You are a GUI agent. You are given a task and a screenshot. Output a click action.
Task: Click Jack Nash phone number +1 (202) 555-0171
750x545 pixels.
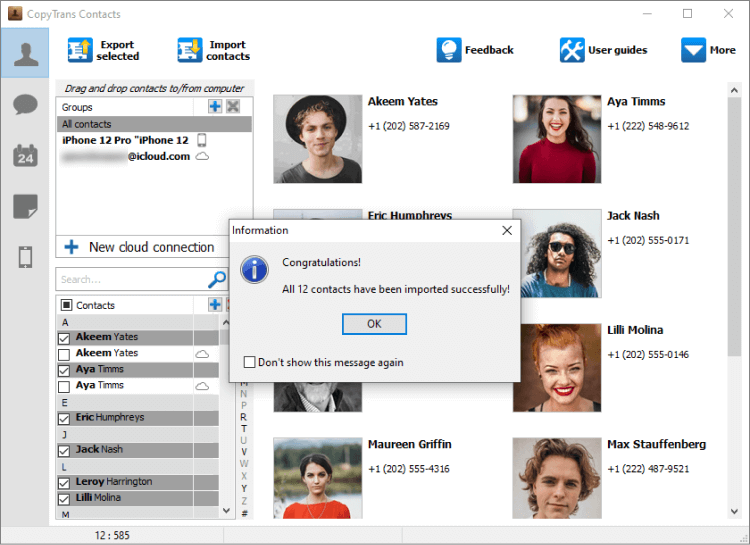[648, 240]
